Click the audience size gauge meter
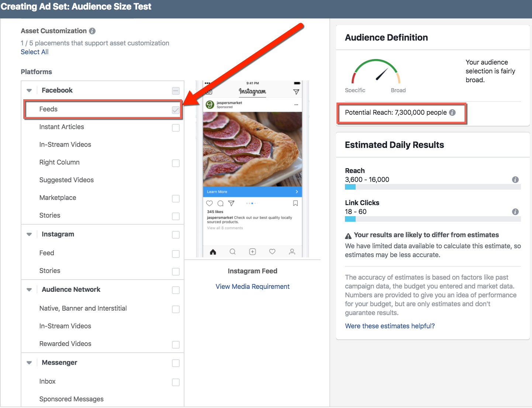Viewport: 532px width, 408px height. click(x=376, y=71)
